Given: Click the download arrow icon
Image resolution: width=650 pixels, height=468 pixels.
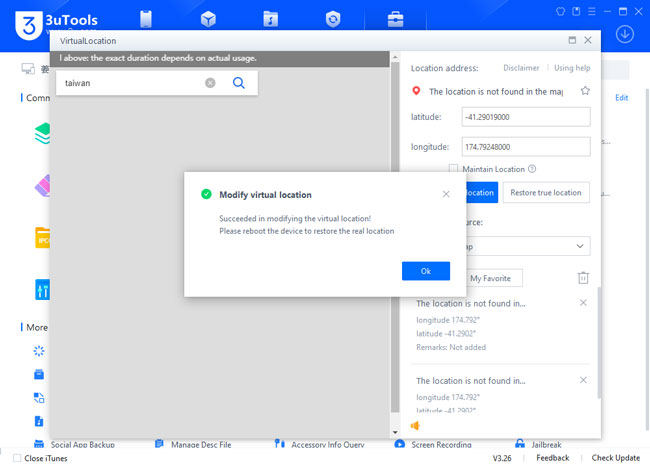Looking at the screenshot, I should 625,33.
